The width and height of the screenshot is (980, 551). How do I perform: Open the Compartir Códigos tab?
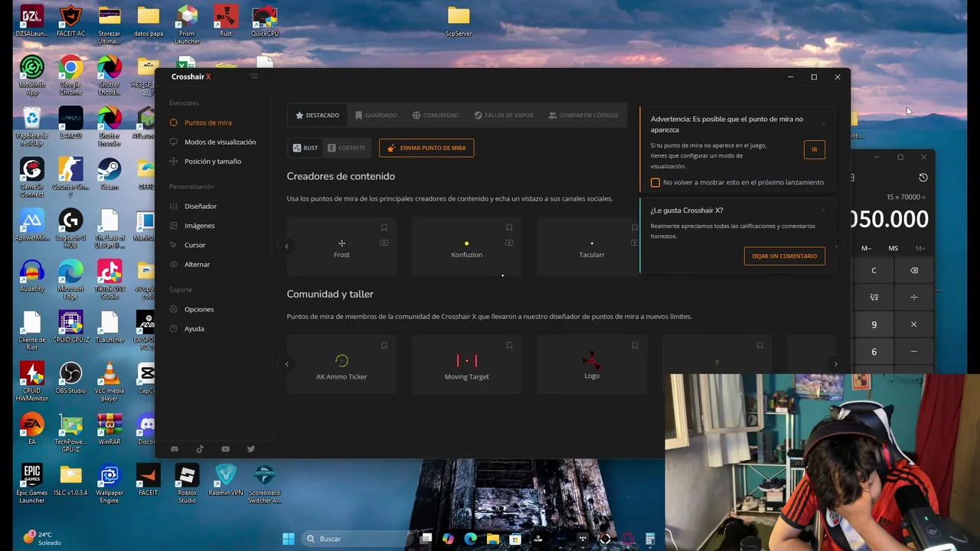pyautogui.click(x=583, y=116)
